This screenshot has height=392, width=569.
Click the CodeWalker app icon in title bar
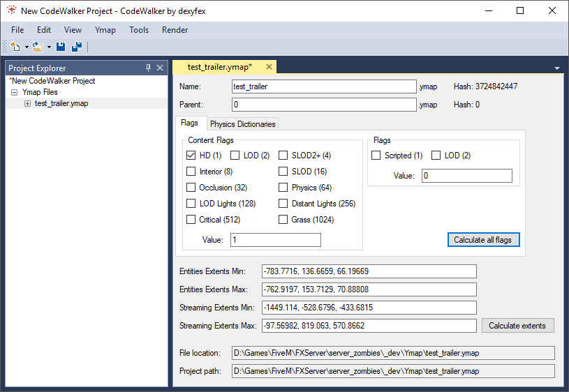(x=10, y=10)
